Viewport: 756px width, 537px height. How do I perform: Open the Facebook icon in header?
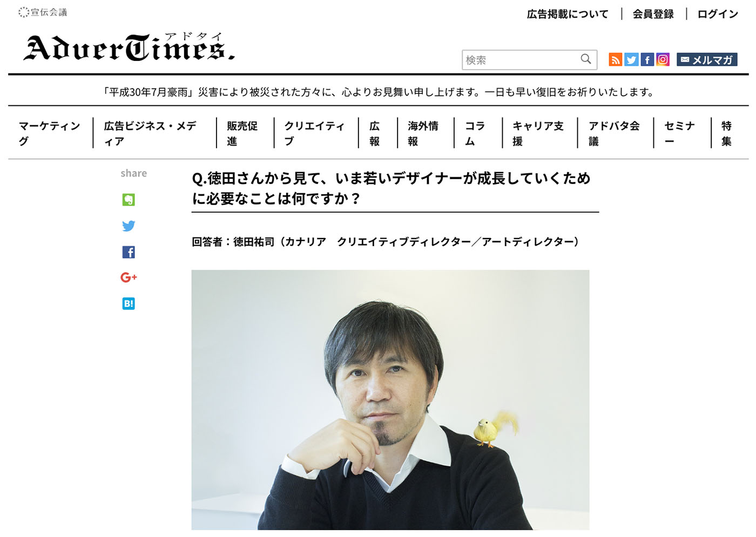point(647,59)
